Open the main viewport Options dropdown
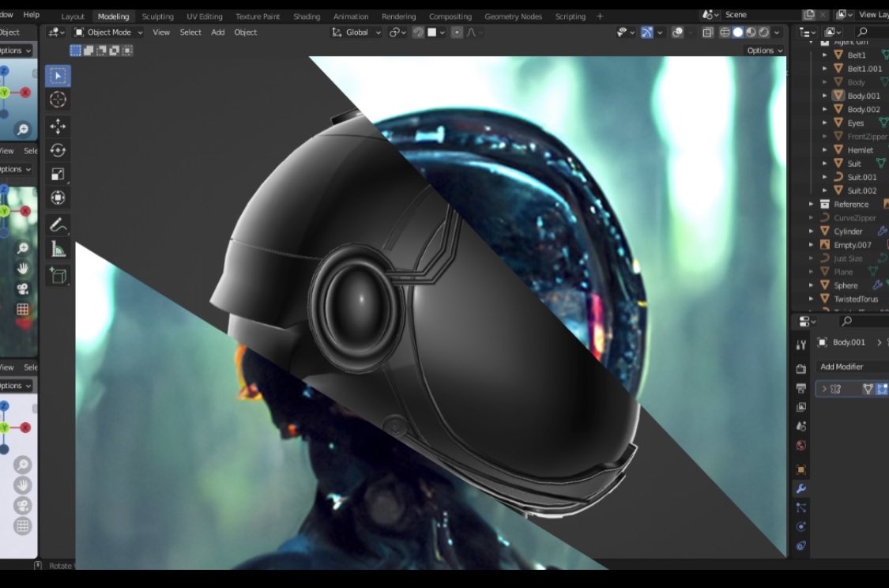 tap(765, 51)
